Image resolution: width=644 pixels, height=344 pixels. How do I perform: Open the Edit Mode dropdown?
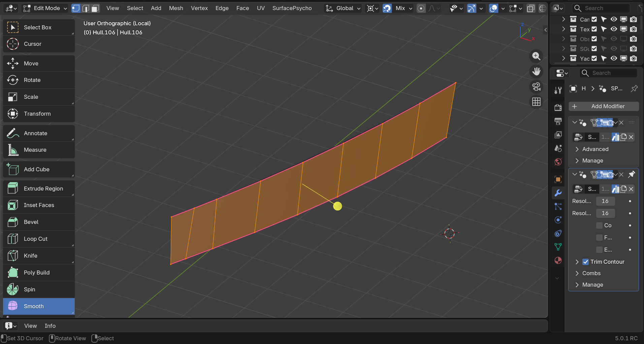[x=45, y=8]
